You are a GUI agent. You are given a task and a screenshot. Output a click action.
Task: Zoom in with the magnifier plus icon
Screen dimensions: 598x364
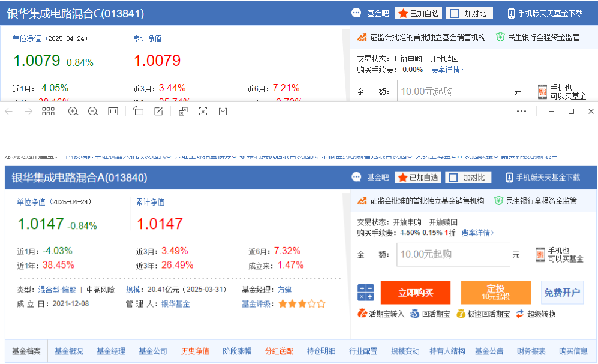(73, 112)
